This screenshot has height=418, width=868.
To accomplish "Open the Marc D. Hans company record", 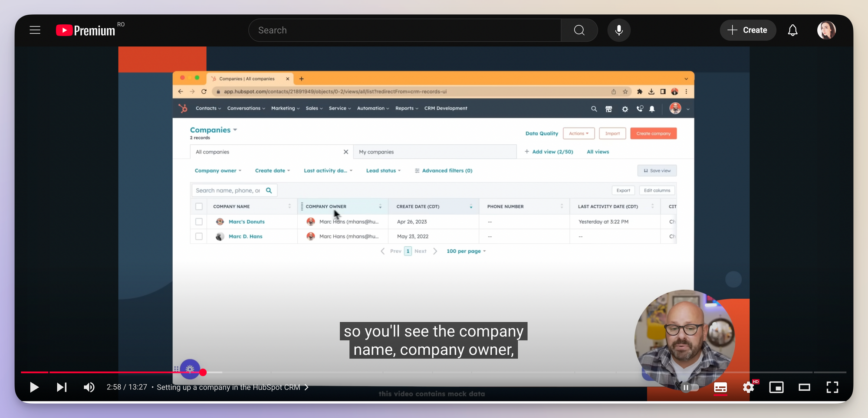I will point(246,236).
